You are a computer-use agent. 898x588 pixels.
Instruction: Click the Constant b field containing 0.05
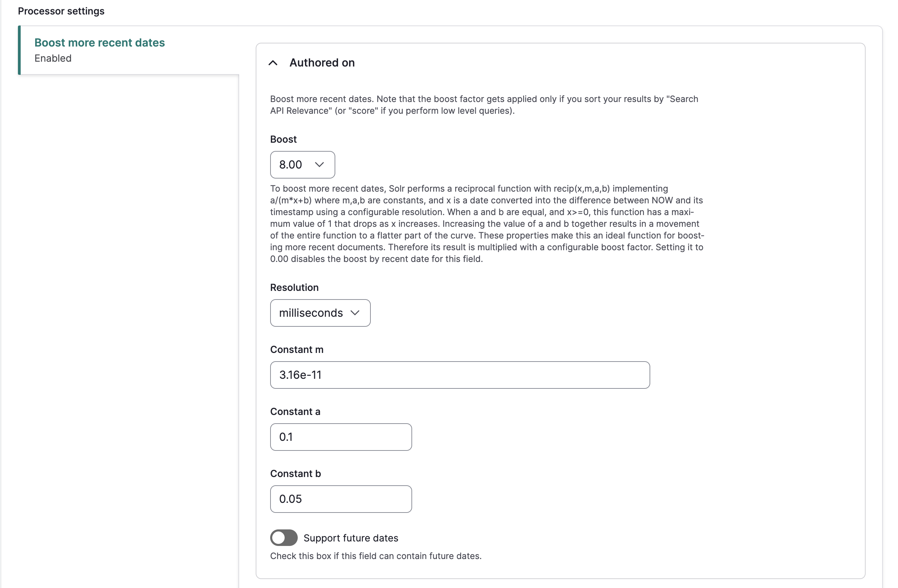(341, 498)
